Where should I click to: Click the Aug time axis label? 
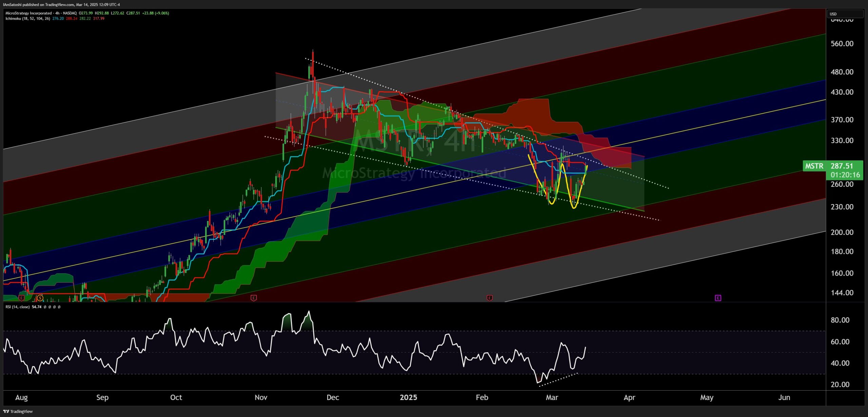21,397
